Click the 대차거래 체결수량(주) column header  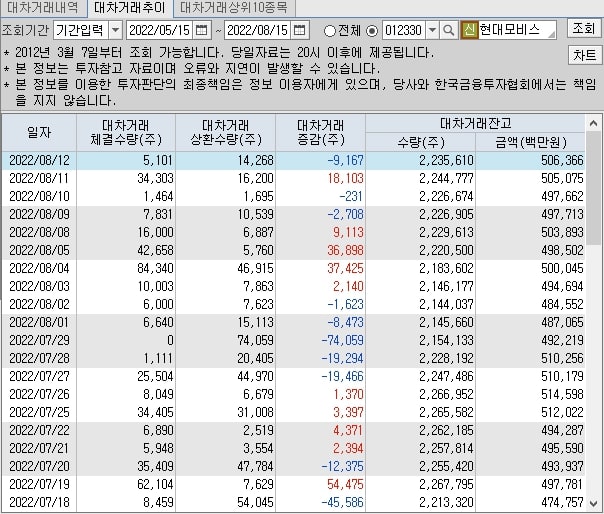[x=126, y=133]
